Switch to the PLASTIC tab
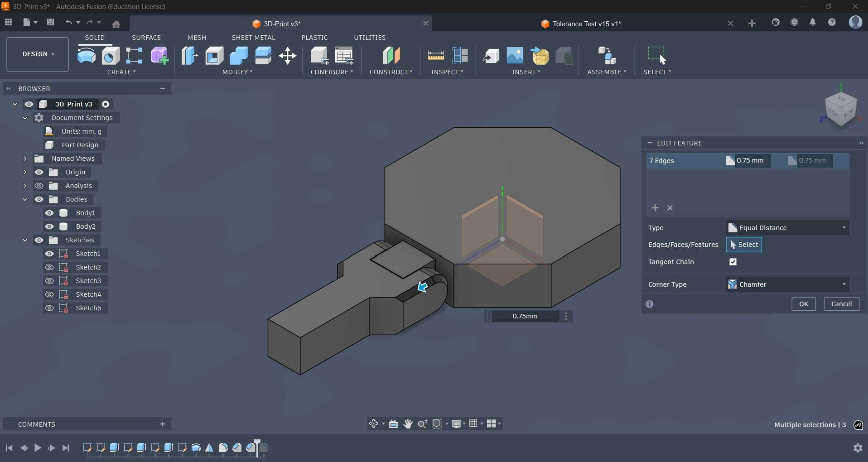 pyautogui.click(x=315, y=38)
